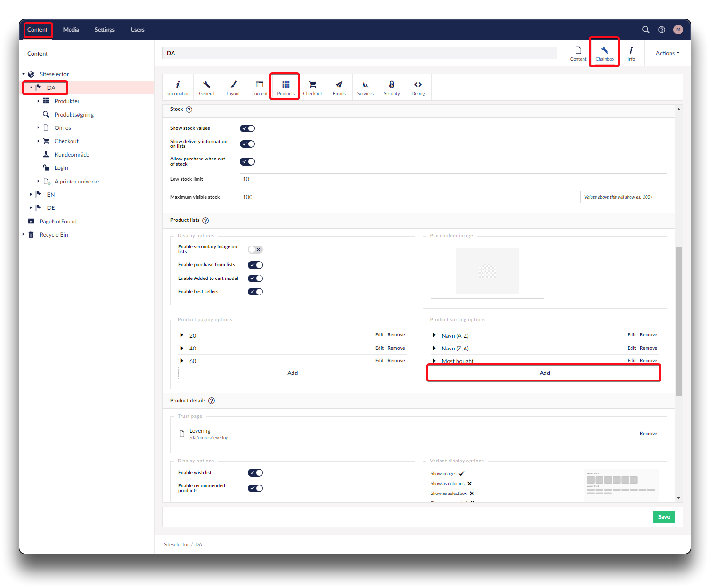Viewport: 710px width, 588px height.
Task: Click the settings panel vertical scrollbar
Action: (678, 321)
